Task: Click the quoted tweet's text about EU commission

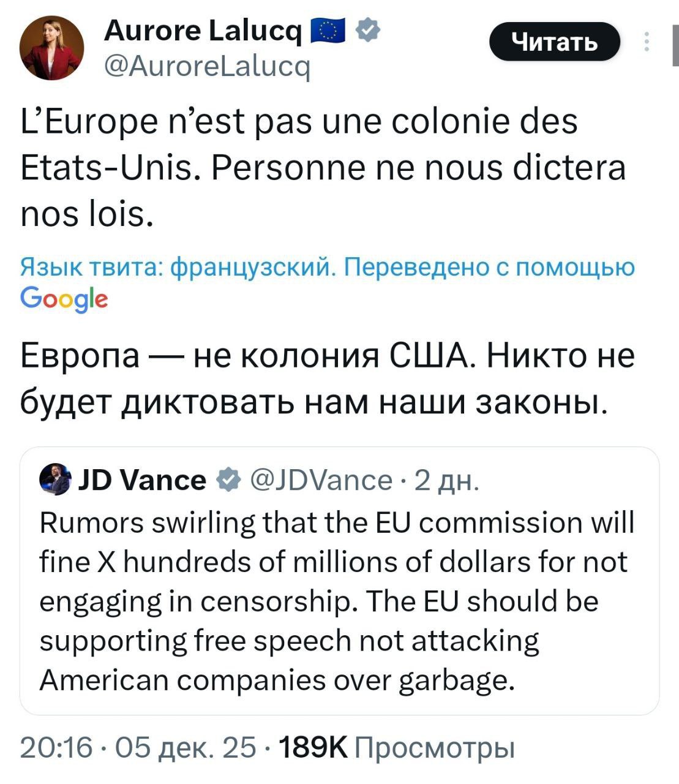Action: pos(334,600)
